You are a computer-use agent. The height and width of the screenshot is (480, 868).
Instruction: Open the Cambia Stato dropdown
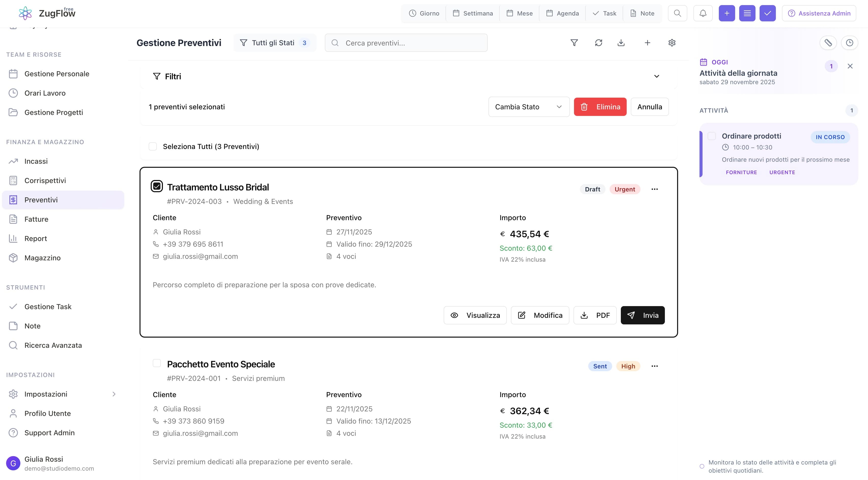point(528,107)
